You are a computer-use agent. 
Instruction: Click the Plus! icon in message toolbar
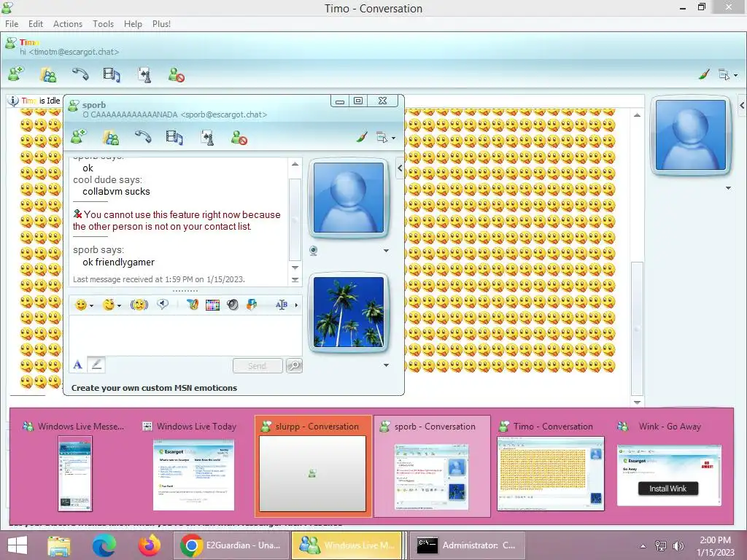(x=252, y=305)
